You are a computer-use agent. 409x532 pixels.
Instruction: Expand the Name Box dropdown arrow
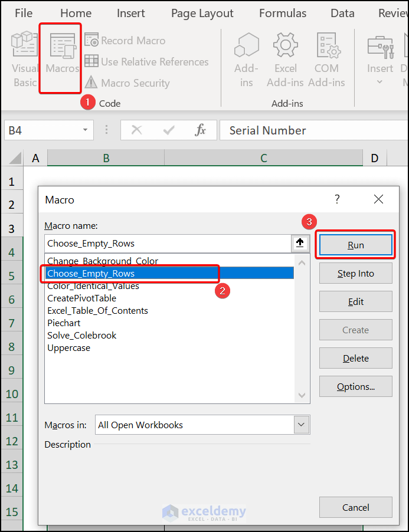click(x=85, y=130)
